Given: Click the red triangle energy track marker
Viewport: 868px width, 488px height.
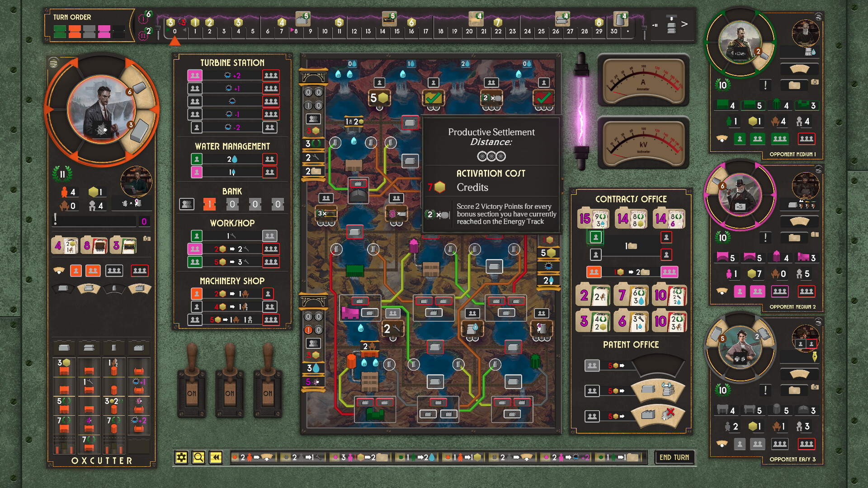Looking at the screenshot, I should point(175,41).
